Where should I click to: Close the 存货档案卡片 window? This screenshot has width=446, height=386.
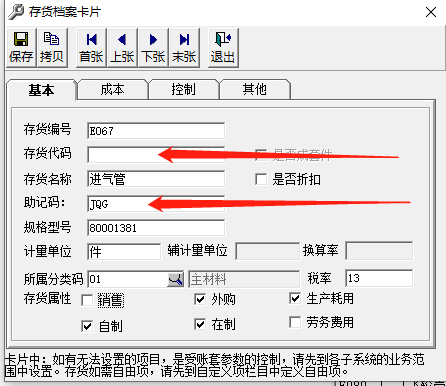pos(431,12)
